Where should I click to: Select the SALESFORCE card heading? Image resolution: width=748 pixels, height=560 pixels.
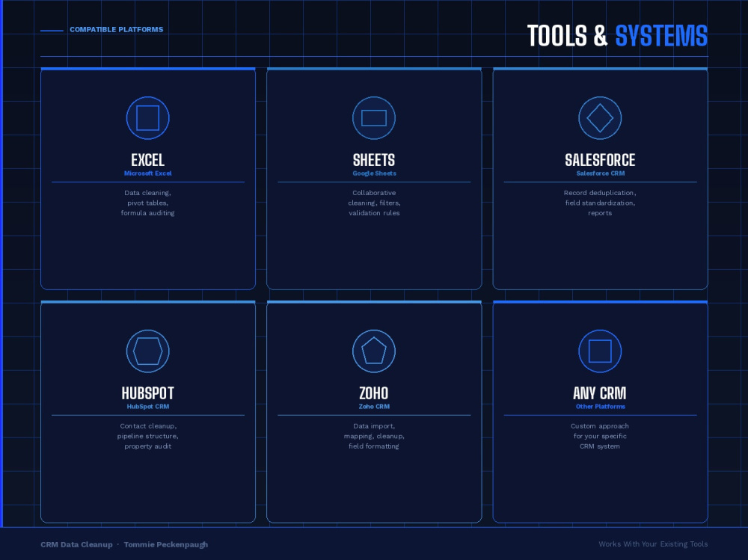point(600,160)
